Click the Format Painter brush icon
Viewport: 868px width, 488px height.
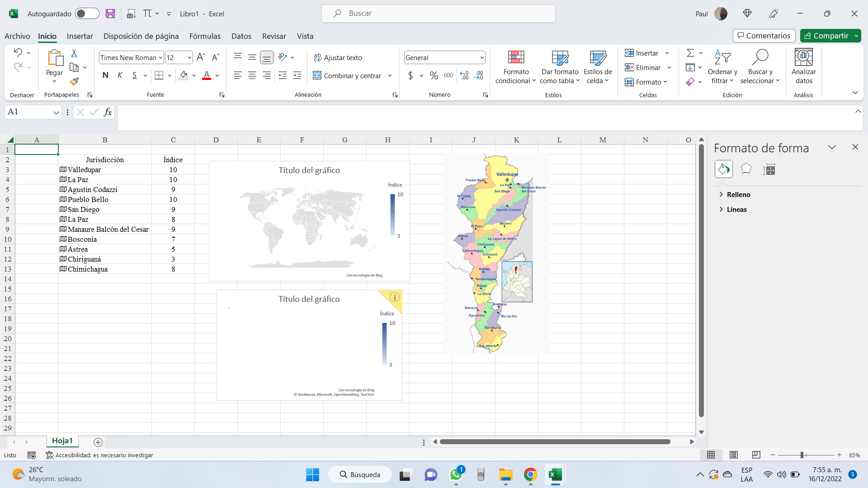(75, 81)
